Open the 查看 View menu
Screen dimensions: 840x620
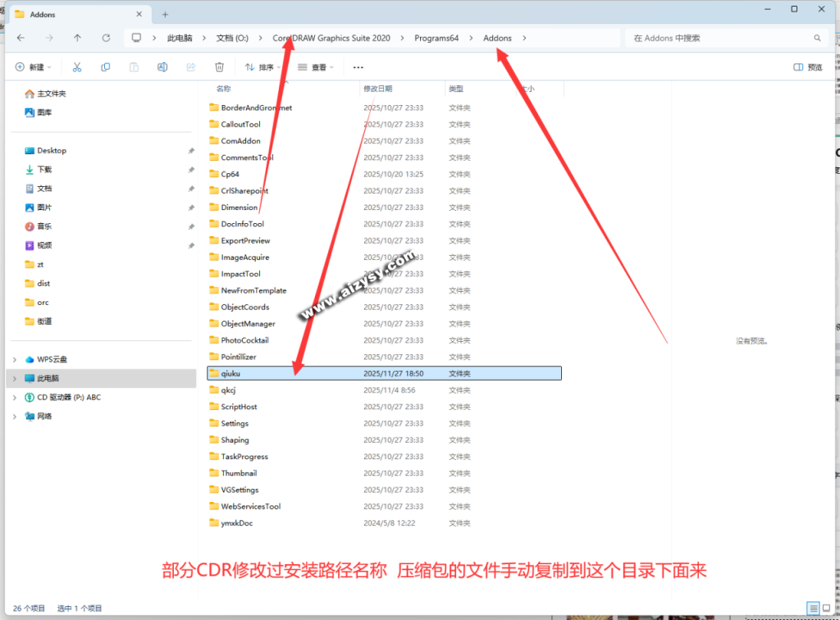coord(317,67)
